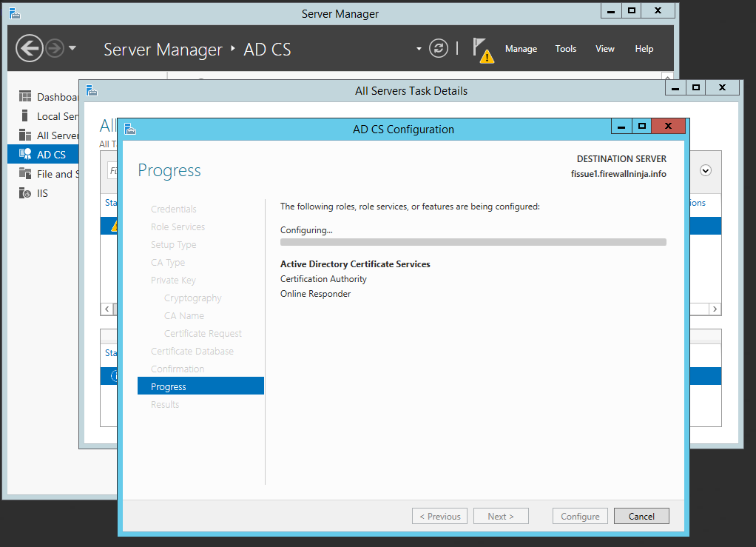
Task: Select the Confirmation wizard step
Action: pos(178,369)
